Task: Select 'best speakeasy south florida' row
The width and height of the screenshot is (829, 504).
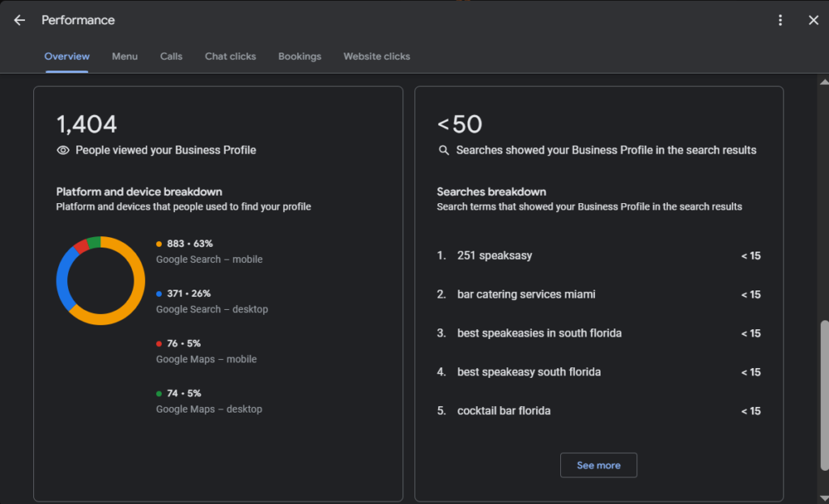Action: pos(598,372)
